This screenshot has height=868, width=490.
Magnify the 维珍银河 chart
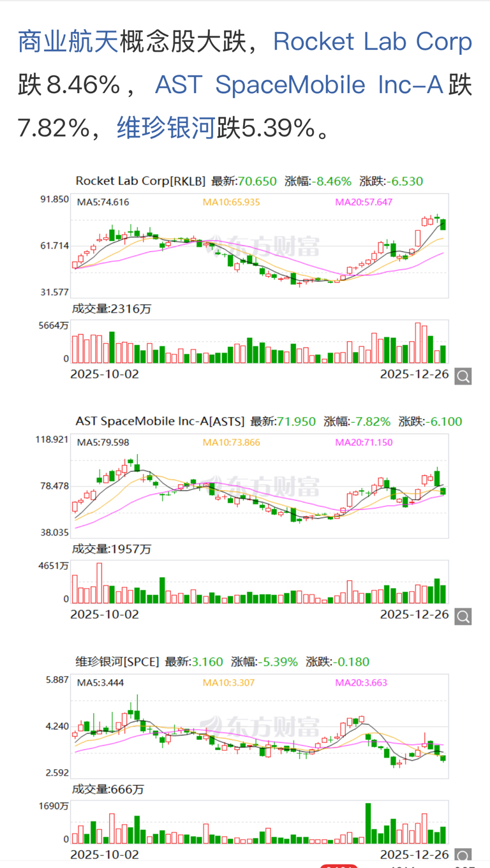pos(463,856)
